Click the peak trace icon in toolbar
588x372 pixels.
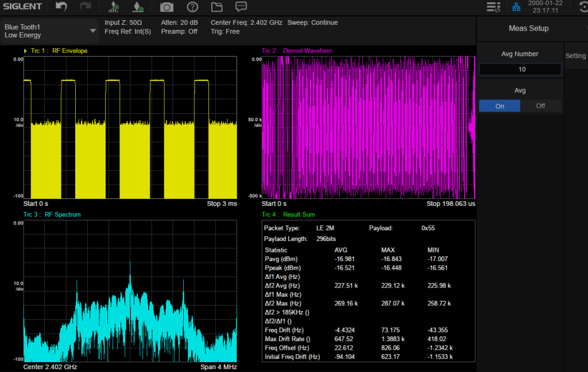[138, 7]
